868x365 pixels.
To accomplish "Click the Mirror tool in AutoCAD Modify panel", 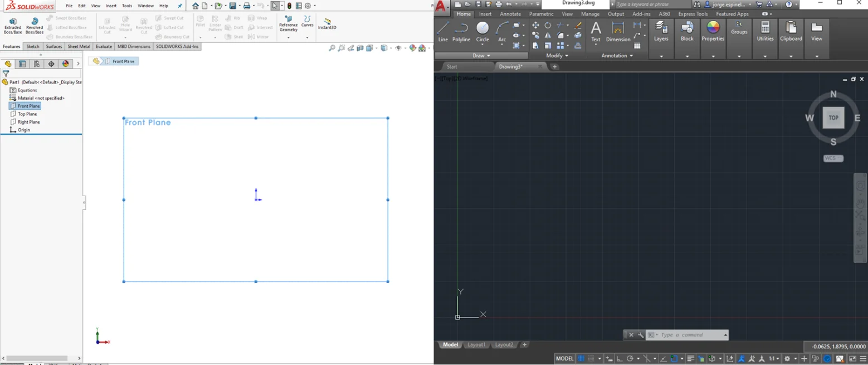I will coord(548,35).
